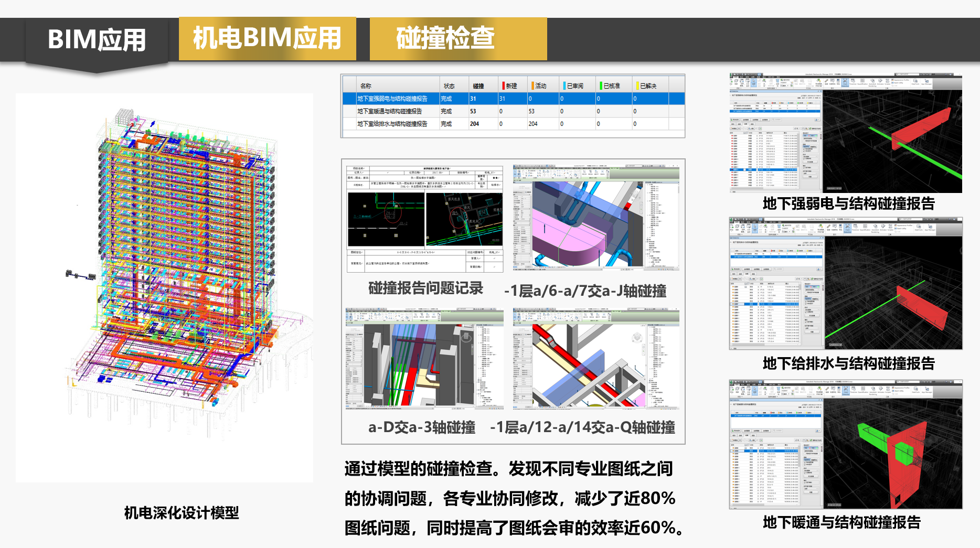
Task: Click 完成 status in 强弱电 report row
Action: pos(446,99)
